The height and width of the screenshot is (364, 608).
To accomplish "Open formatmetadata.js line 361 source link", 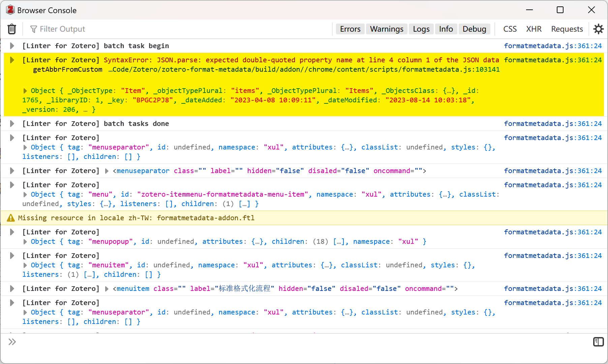I will tap(553, 46).
